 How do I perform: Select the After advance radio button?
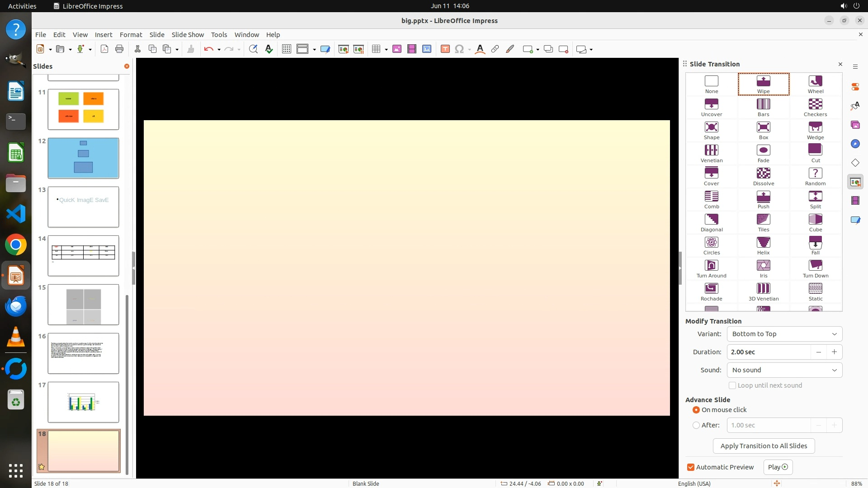click(x=696, y=425)
